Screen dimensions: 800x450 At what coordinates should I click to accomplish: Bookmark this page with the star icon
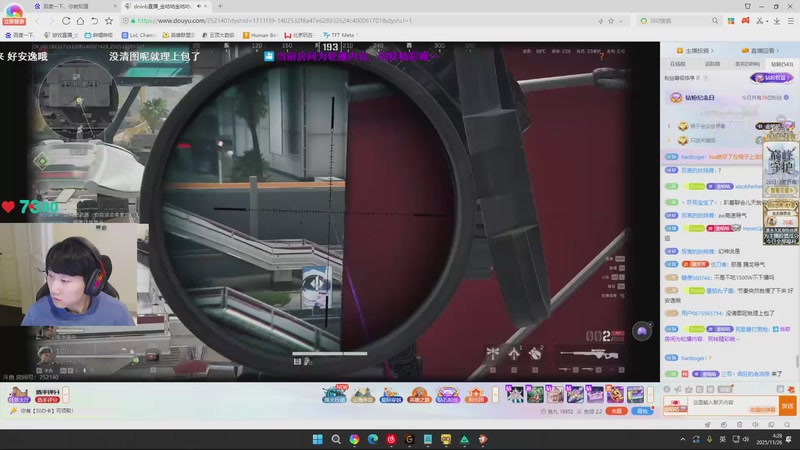tap(109, 21)
